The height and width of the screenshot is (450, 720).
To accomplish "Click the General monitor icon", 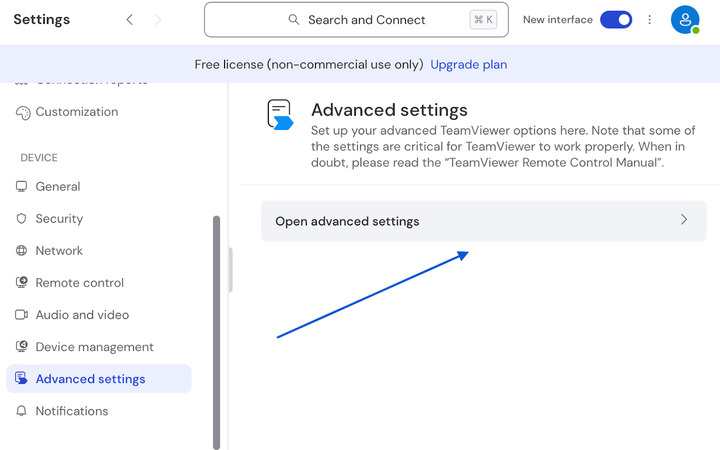I will 22,186.
